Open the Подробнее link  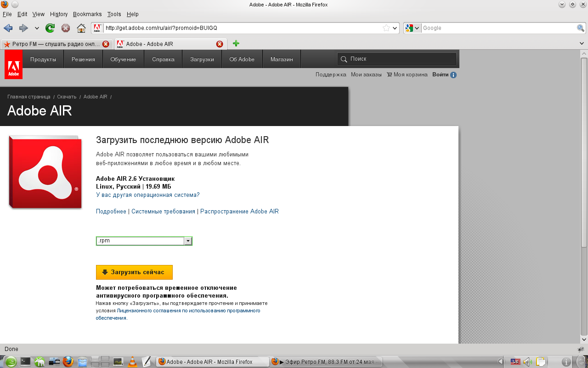[x=111, y=212]
